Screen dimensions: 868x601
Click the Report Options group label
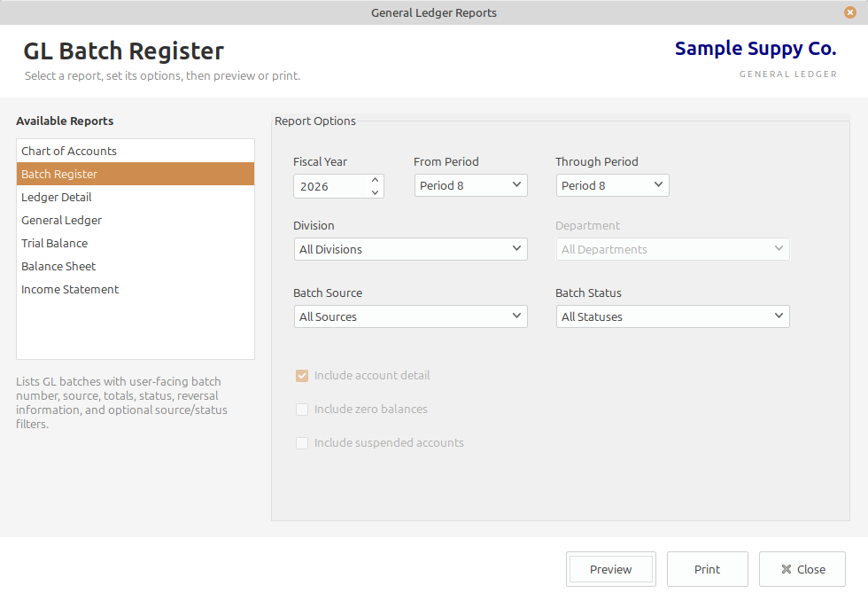point(315,121)
